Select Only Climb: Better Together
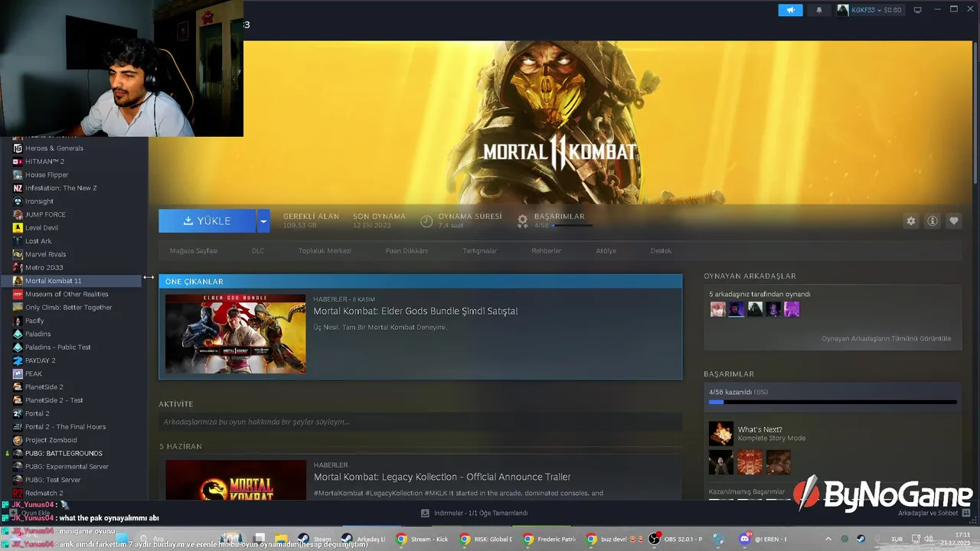The image size is (980, 551). (68, 308)
